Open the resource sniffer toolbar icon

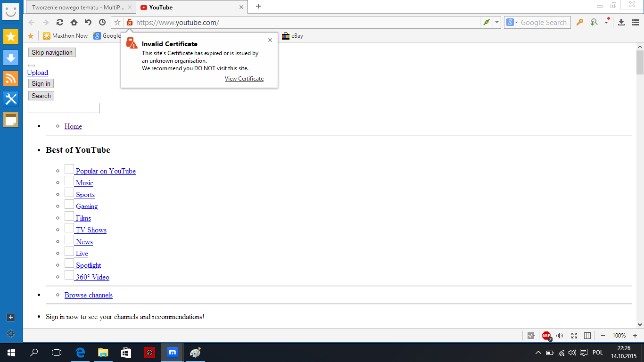tap(594, 22)
